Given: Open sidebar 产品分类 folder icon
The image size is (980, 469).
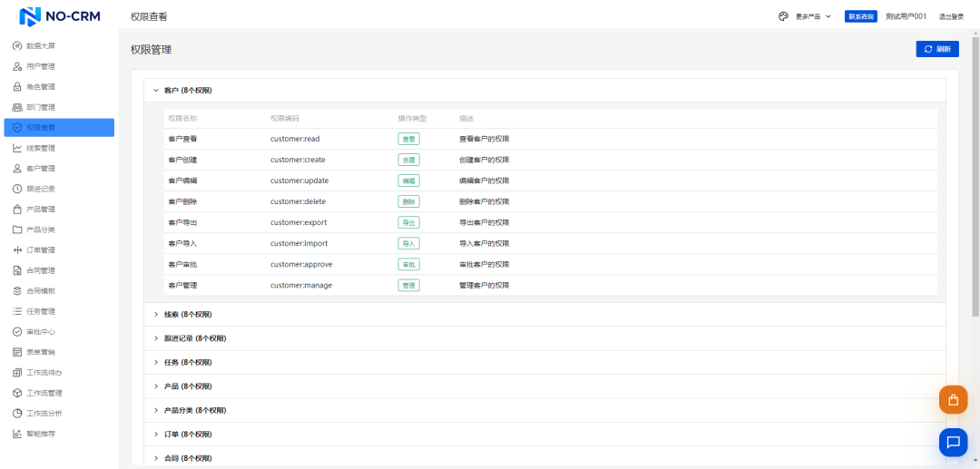Looking at the screenshot, I should (17, 230).
